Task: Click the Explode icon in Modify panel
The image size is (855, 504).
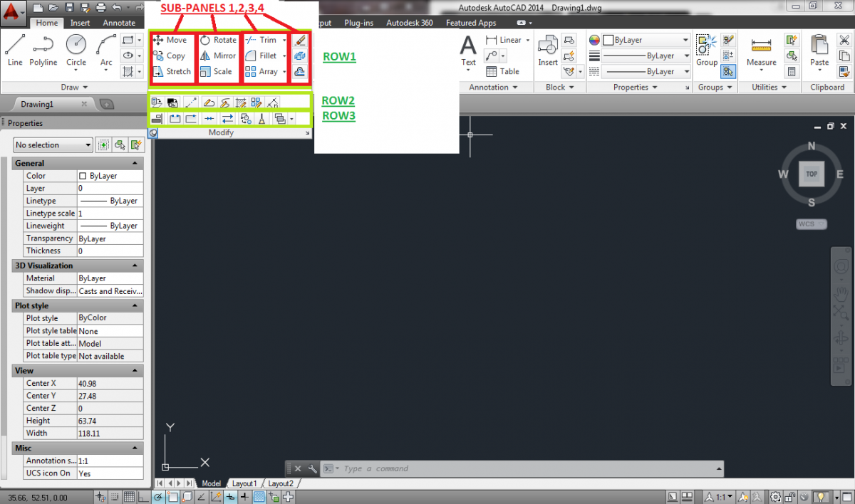Action: [x=300, y=56]
